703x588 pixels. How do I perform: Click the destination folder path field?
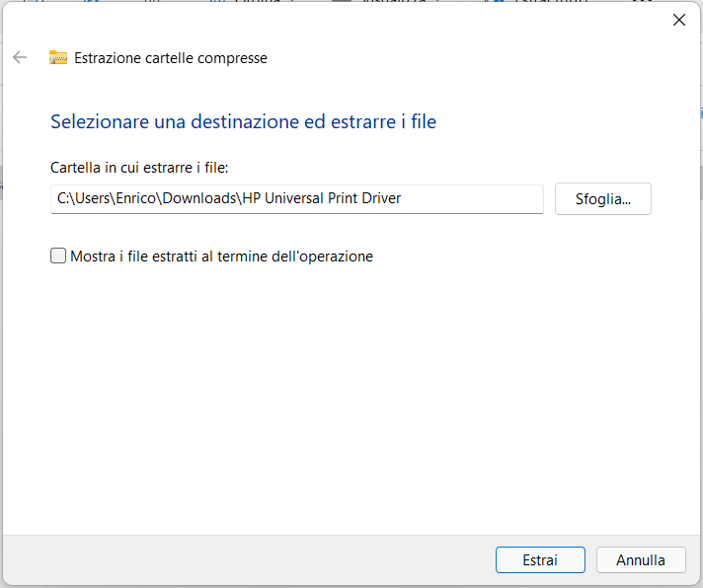click(x=297, y=198)
